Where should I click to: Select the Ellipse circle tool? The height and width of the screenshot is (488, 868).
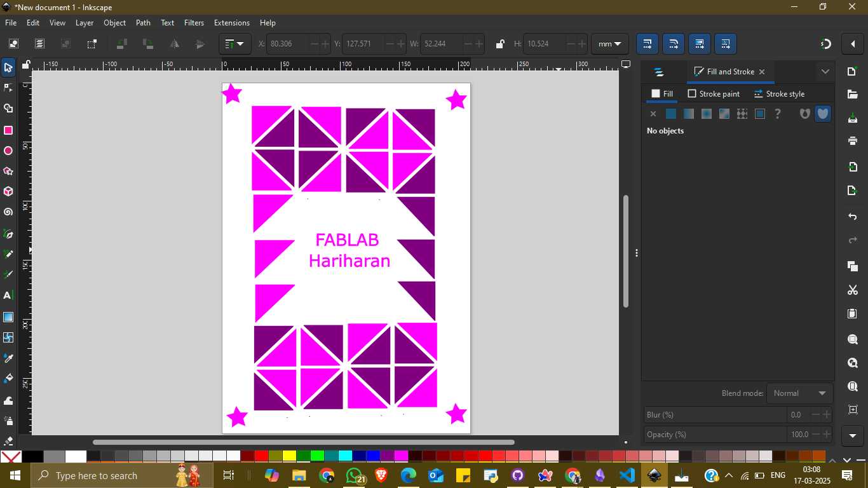[x=8, y=151]
